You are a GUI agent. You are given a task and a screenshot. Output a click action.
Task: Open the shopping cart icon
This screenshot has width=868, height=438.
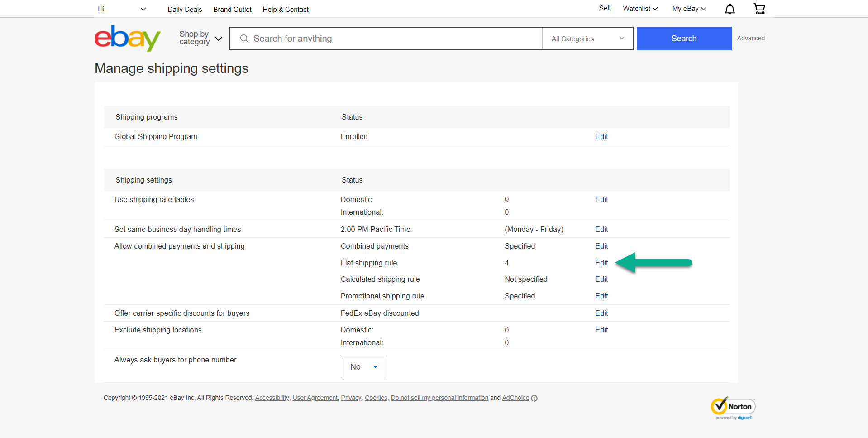[759, 9]
